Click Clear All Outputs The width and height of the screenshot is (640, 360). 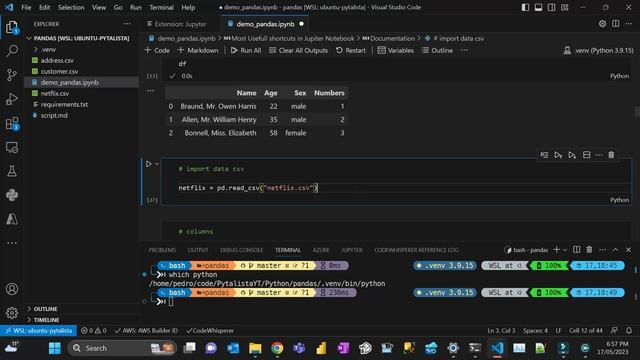[x=298, y=50]
